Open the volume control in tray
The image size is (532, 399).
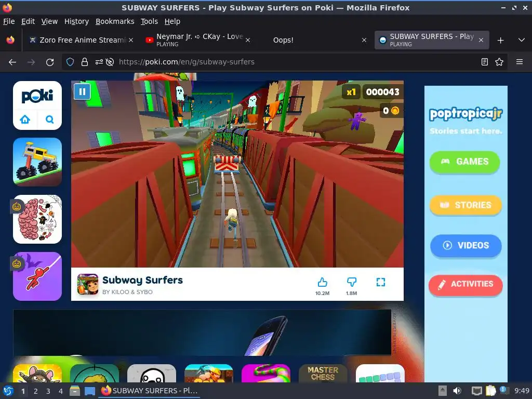[x=457, y=391]
